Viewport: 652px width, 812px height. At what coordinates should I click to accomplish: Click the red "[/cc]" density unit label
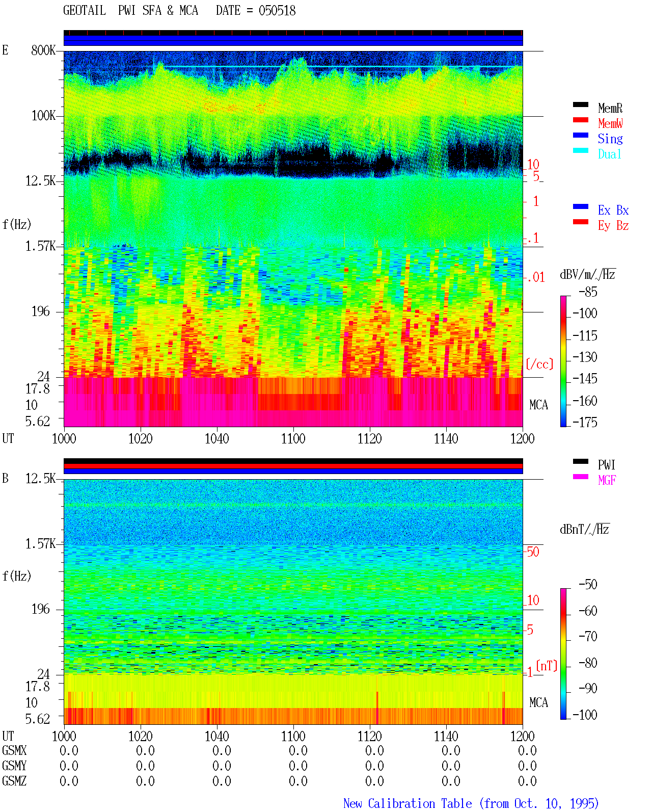tap(539, 364)
